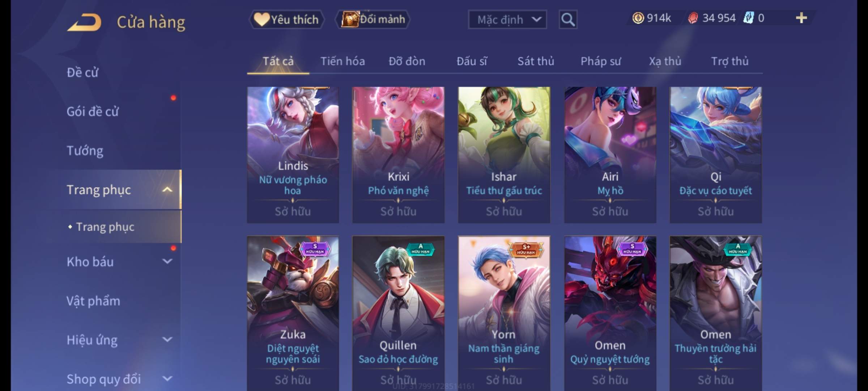Image resolution: width=868 pixels, height=391 pixels.
Task: Expand the Shop quy đổi section
Action: click(x=167, y=379)
